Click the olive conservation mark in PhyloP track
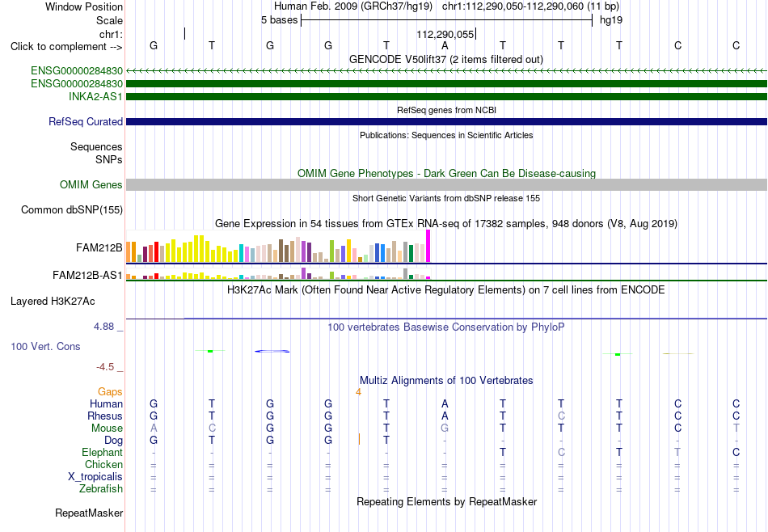This screenshot has width=768, height=532. 678,353
